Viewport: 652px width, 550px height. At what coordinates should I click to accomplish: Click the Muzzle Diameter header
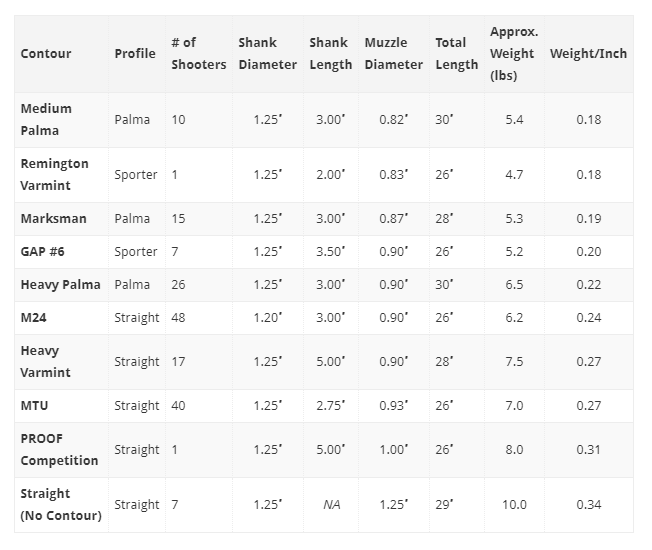point(393,54)
